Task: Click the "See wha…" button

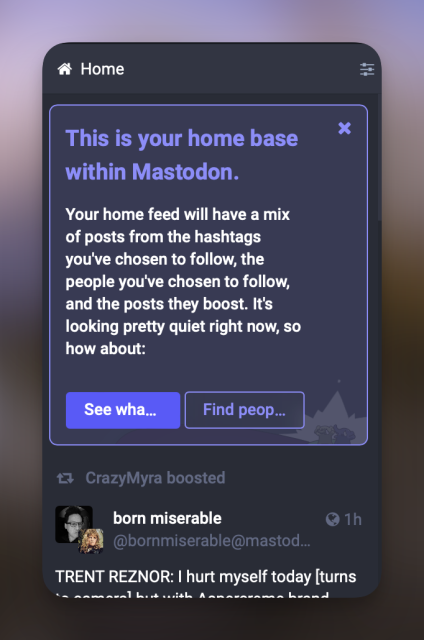Action: [123, 410]
